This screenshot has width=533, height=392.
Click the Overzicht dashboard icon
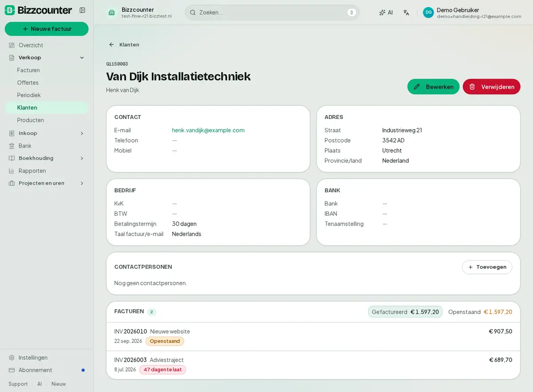click(12, 45)
